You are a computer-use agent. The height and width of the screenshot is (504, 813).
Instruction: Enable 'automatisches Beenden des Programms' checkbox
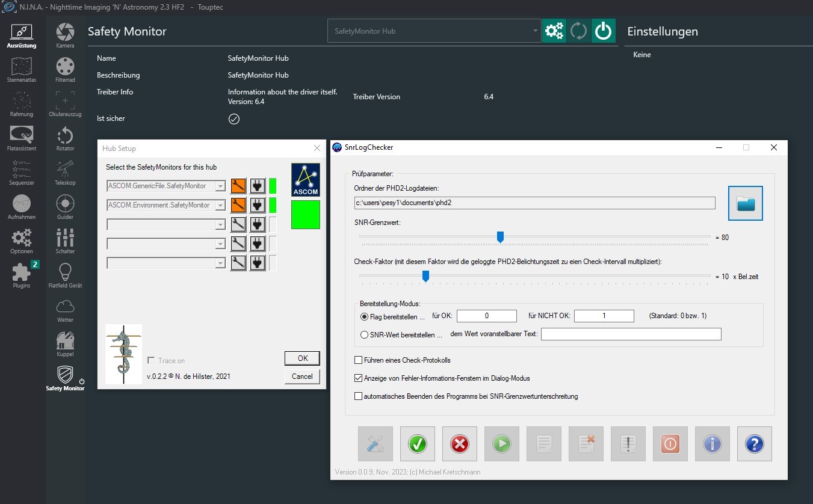[x=359, y=396]
